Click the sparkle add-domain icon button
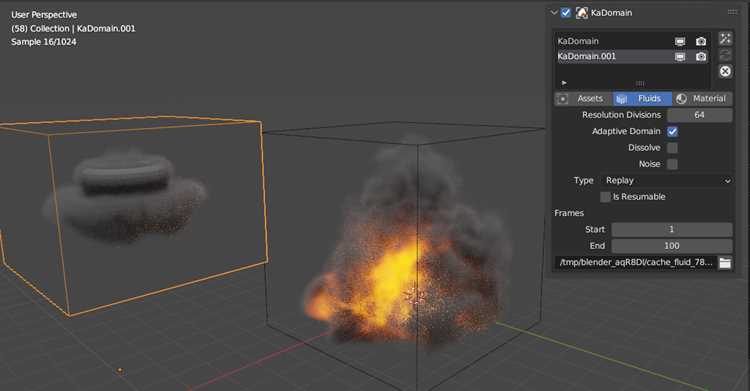 point(725,39)
